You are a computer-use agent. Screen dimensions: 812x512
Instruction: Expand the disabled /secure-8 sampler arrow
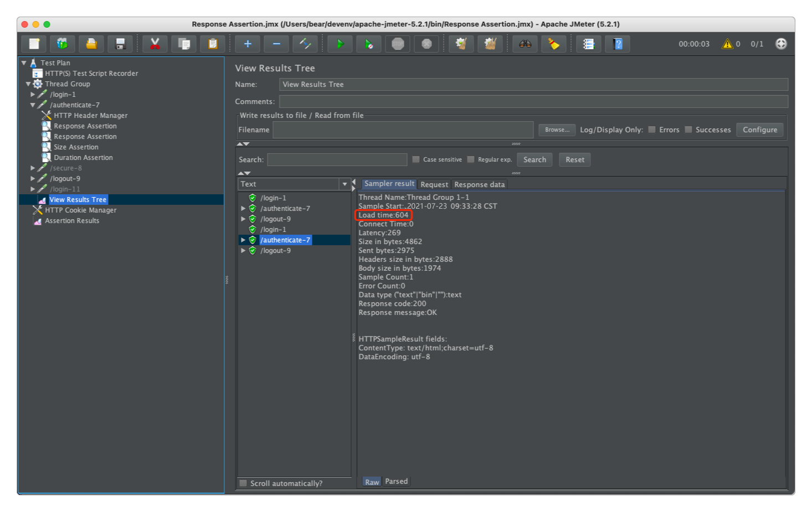(x=33, y=168)
